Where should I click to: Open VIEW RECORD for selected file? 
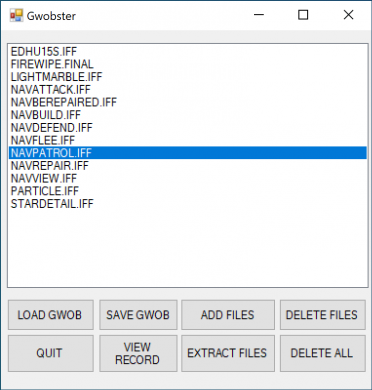click(x=138, y=353)
